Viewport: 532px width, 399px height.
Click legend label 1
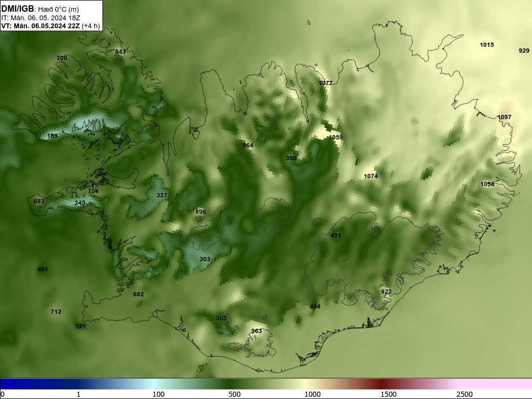[78, 394]
